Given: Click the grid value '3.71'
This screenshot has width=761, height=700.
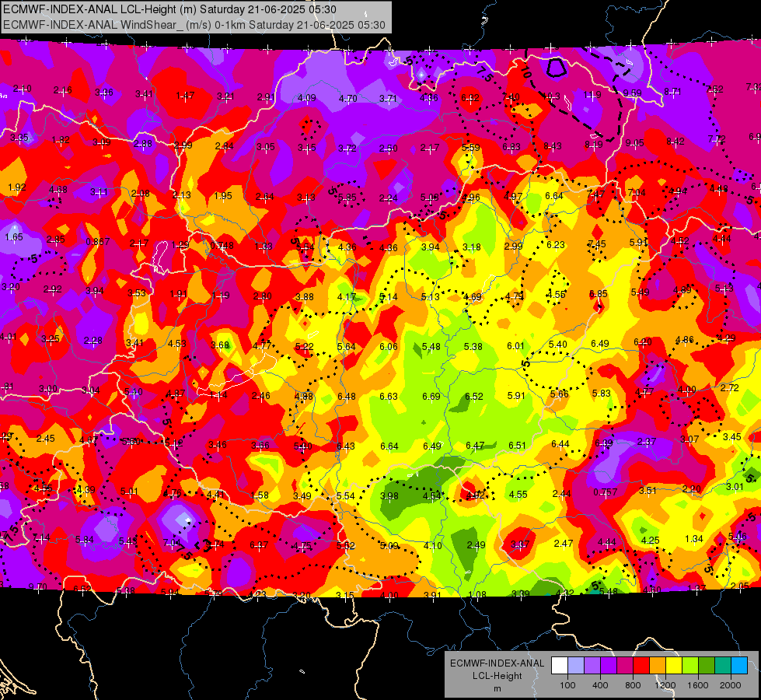Looking at the screenshot, I should 388,98.
